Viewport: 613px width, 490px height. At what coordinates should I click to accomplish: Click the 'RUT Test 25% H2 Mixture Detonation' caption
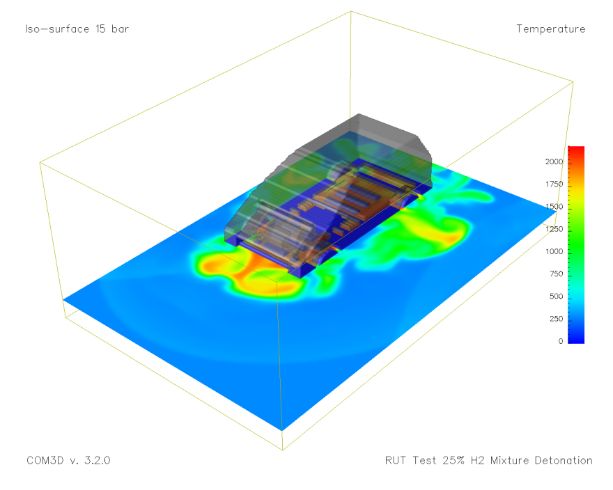pos(488,460)
